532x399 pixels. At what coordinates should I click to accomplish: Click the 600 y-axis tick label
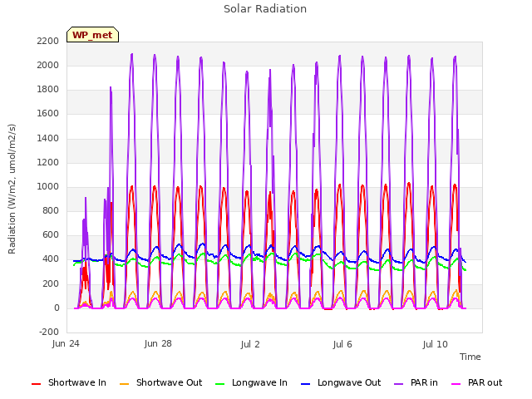tap(51, 234)
